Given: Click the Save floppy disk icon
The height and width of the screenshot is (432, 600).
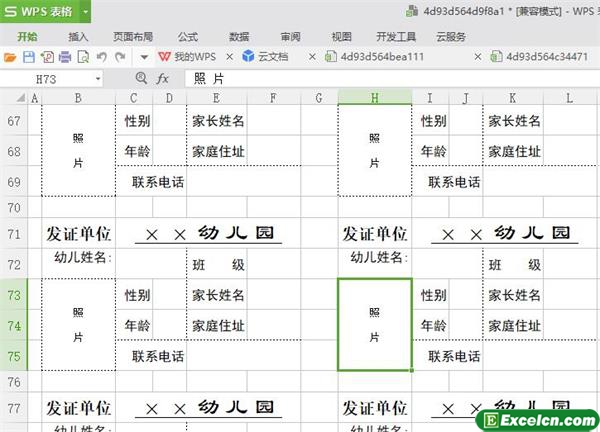Looking at the screenshot, I should [x=29, y=57].
